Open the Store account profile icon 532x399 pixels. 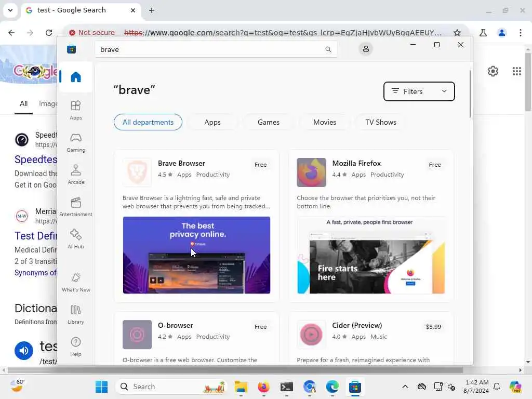(366, 49)
